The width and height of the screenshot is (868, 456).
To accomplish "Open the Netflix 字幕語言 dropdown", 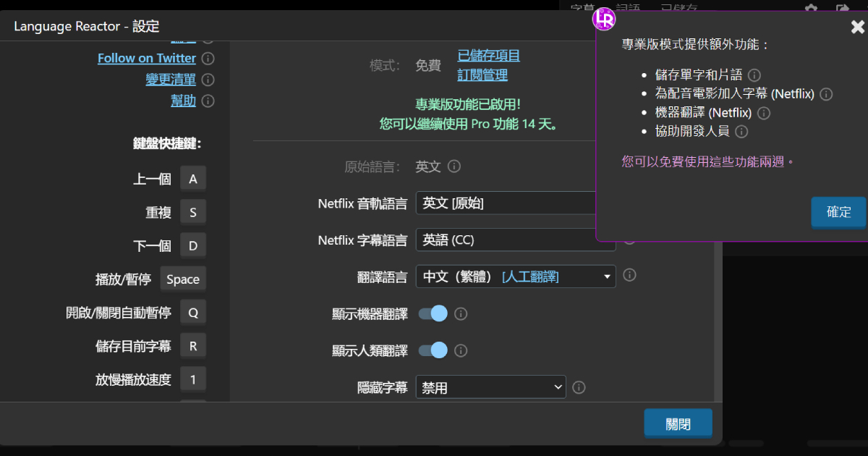I will tap(516, 240).
